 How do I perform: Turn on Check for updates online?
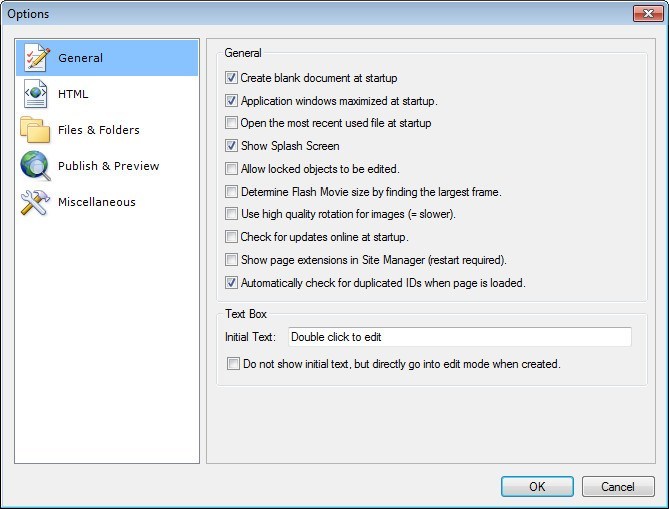coord(231,236)
